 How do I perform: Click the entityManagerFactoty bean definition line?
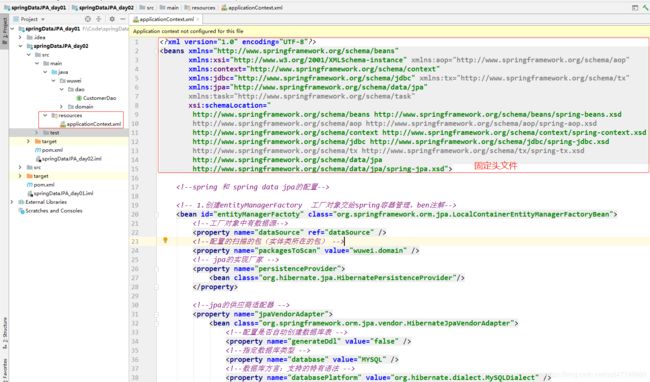click(397, 214)
